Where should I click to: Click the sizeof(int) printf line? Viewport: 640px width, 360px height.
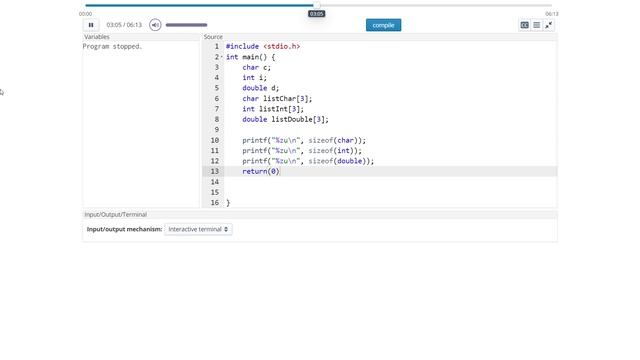(302, 151)
